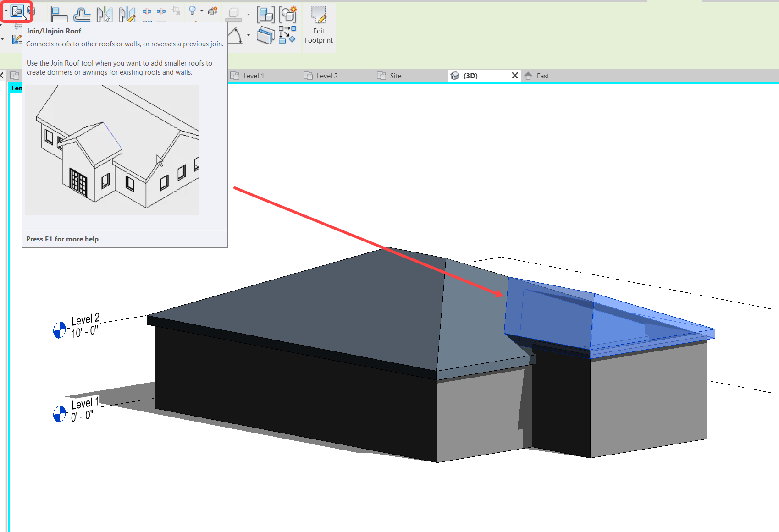Viewport: 779px width, 532px height.
Task: Open the lightbulb tool dropdown arrow
Action: pyautogui.click(x=202, y=11)
